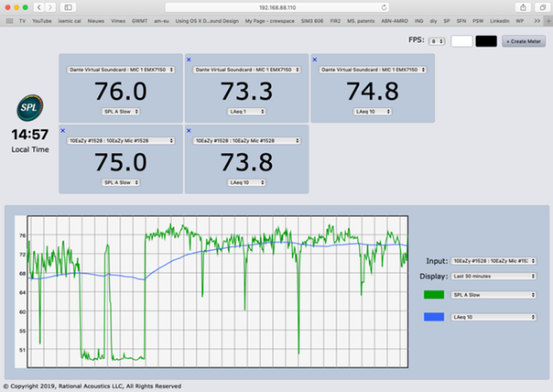Open the FPS dropdown

coord(439,41)
